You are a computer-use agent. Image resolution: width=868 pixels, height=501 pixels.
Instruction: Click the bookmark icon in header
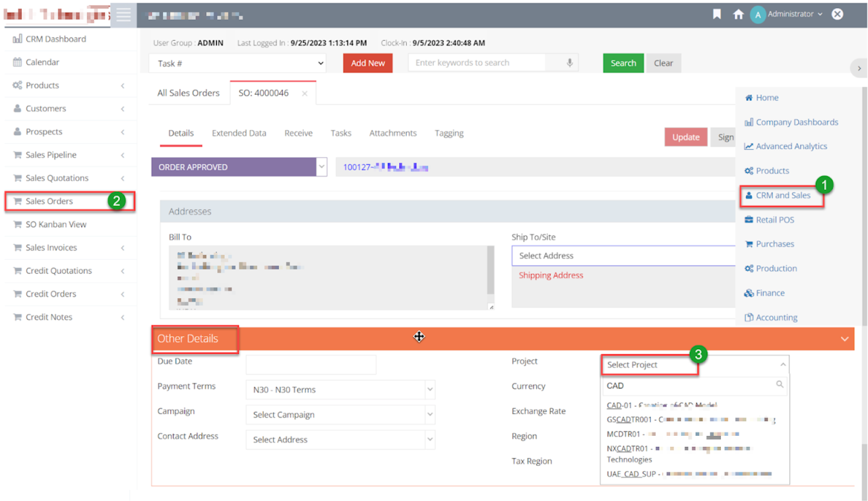717,14
